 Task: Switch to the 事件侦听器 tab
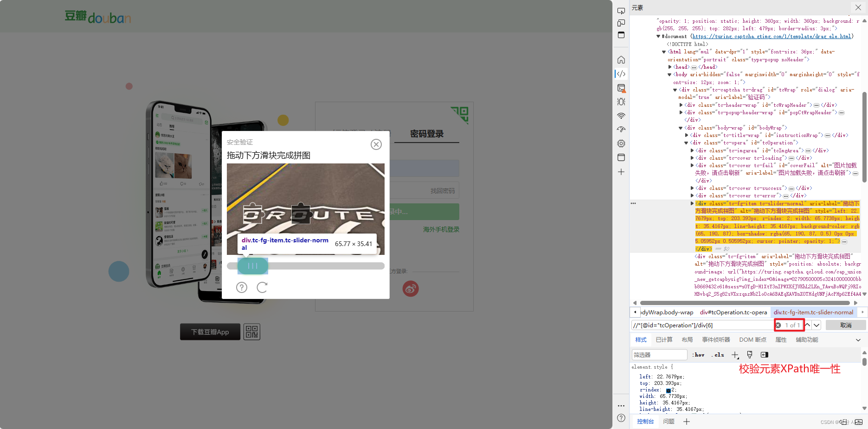716,340
